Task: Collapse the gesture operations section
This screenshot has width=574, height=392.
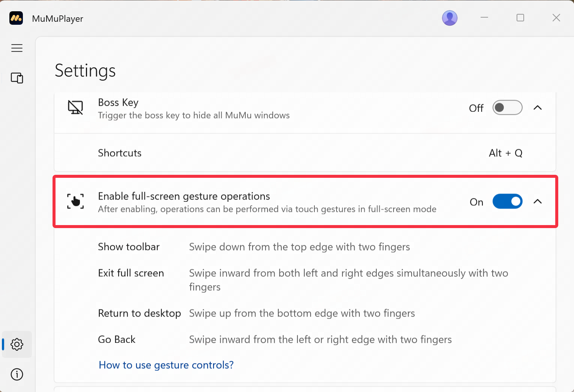Action: point(538,201)
